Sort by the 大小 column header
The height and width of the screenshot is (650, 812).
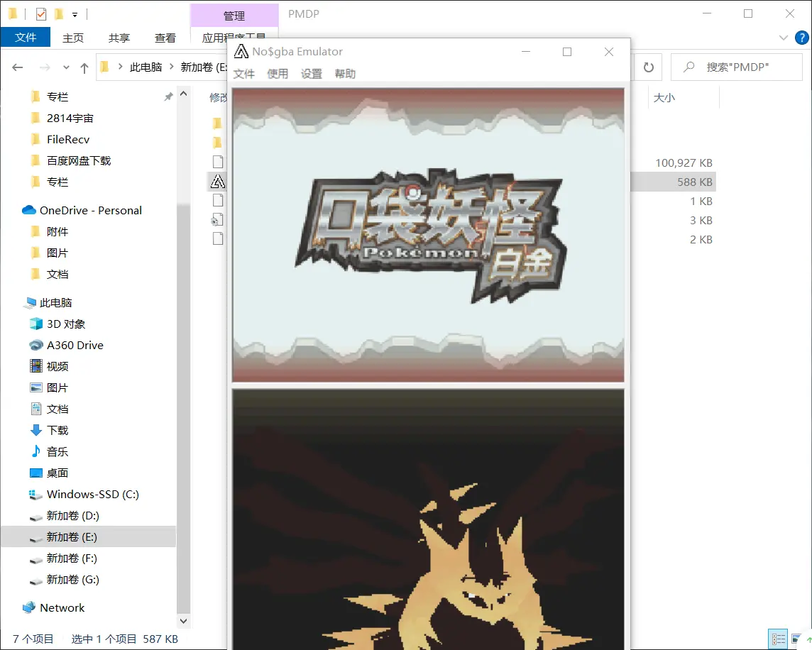click(664, 97)
